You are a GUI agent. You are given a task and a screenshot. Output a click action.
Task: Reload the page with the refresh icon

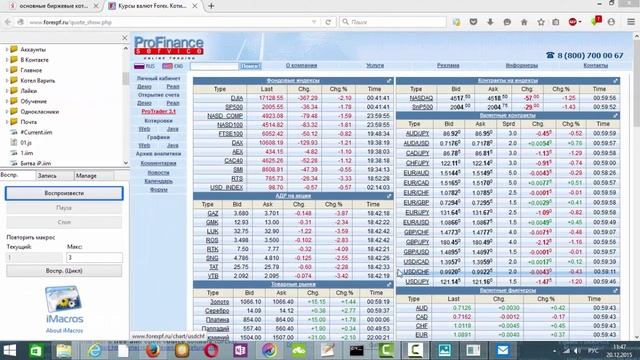328,22
